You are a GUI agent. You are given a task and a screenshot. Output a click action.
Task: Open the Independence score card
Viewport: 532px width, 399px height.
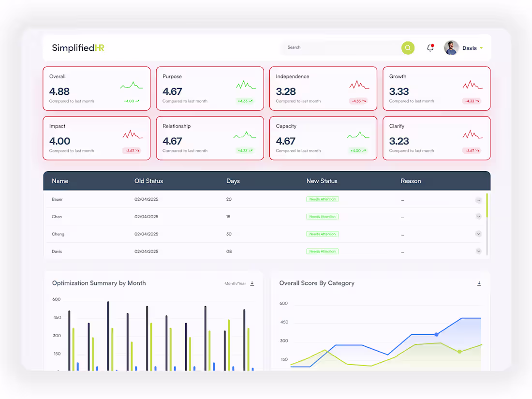coord(324,89)
